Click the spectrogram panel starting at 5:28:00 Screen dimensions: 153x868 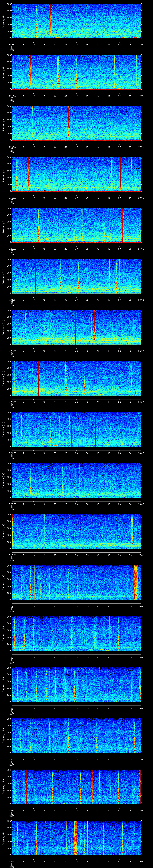(x=77, y=633)
